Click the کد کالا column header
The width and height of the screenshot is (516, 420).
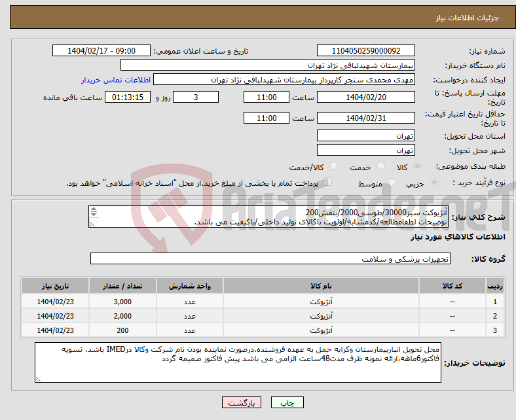tap(452, 286)
